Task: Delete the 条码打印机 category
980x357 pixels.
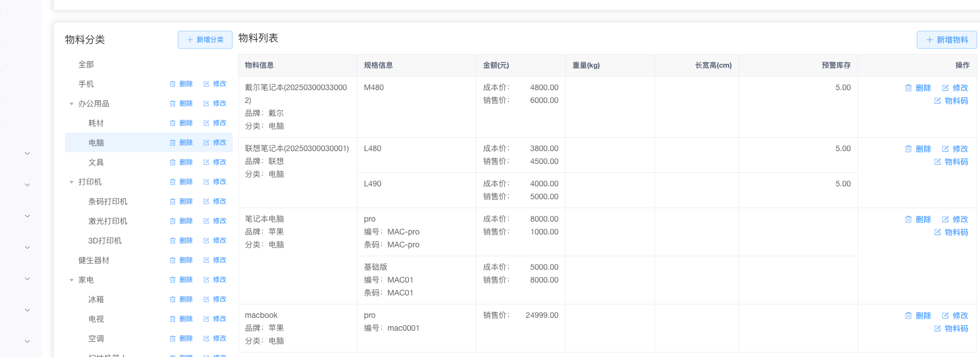Action: click(181, 201)
